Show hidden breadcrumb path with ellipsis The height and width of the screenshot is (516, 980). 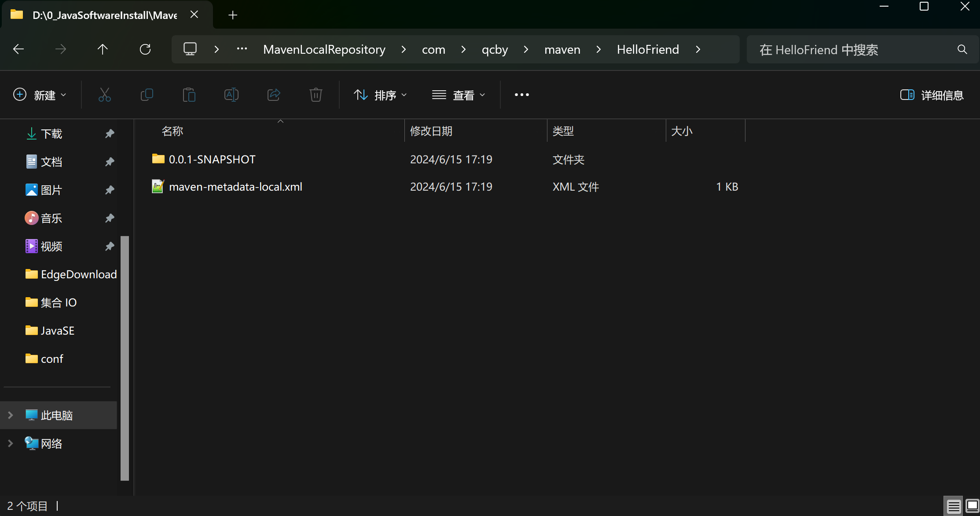242,49
